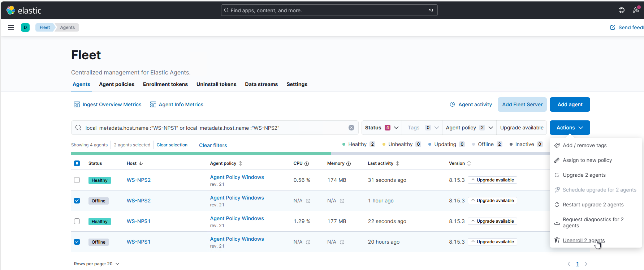Click Upgrade available badge for healthy WS-NPS1
Viewport: 644px width, 270px height.
point(492,221)
